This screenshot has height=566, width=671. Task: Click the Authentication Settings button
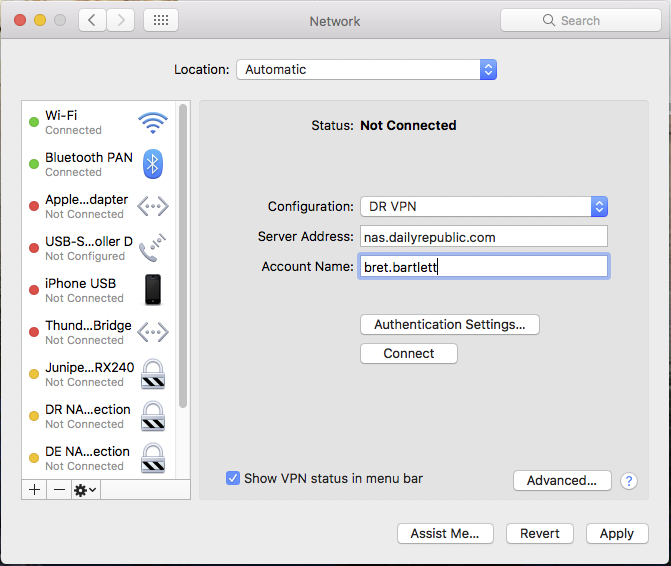[449, 325]
